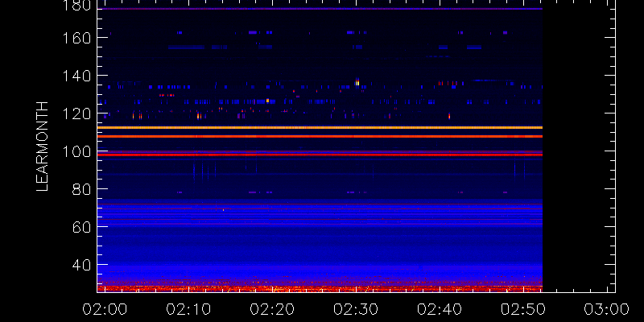
Task: Click the LEARMONTH vertical axis title
Action: coord(43,147)
